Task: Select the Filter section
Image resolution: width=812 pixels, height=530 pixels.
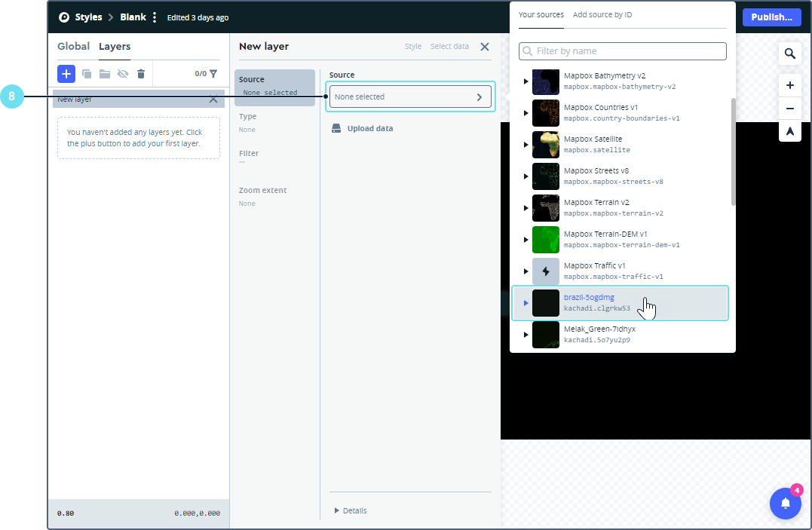Action: click(274, 157)
